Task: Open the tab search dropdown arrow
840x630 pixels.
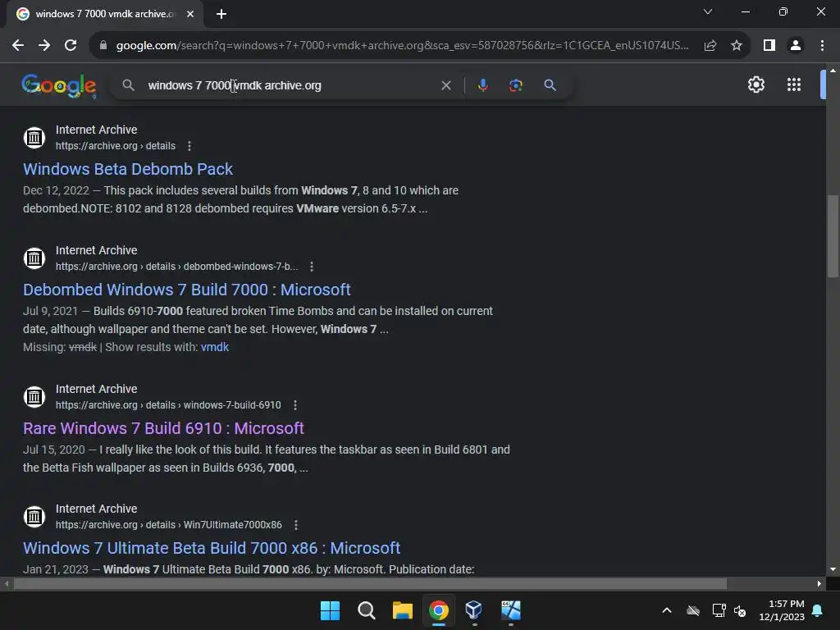Action: (x=708, y=11)
